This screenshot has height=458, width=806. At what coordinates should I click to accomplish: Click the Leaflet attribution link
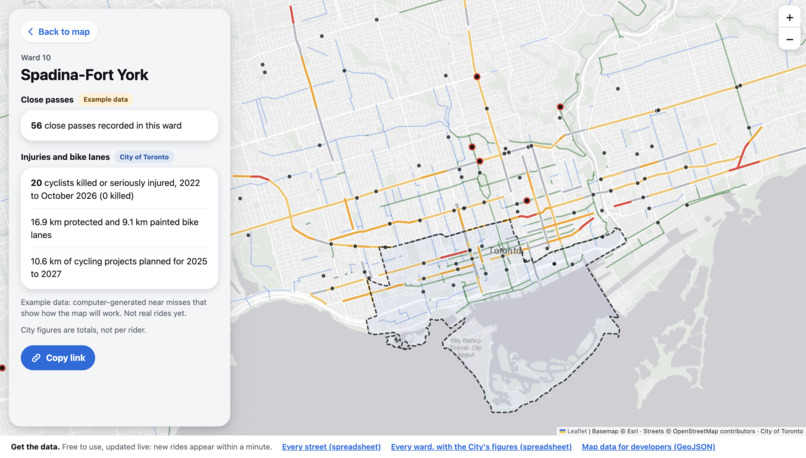point(573,431)
